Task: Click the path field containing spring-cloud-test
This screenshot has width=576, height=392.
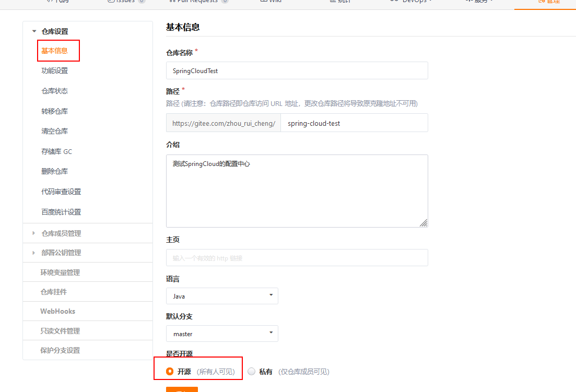Action: (354, 123)
